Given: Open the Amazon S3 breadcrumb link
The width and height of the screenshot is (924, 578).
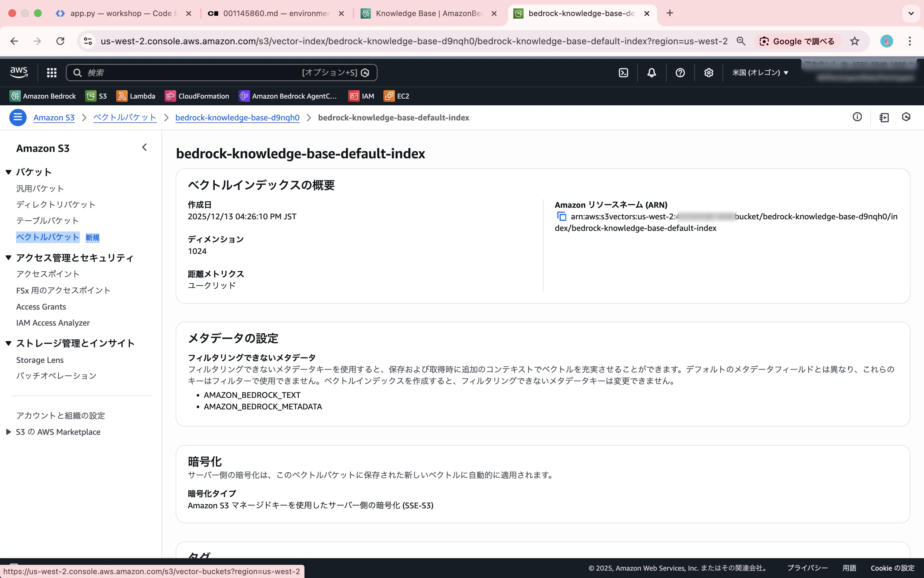Looking at the screenshot, I should [x=54, y=117].
